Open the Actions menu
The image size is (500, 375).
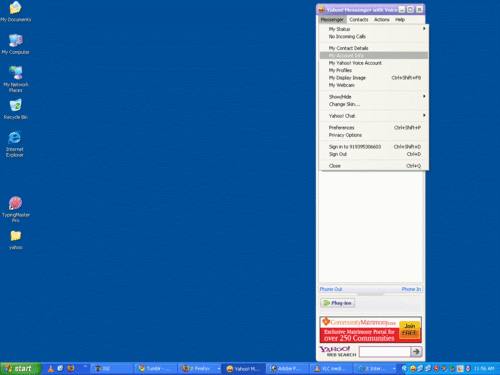382,20
